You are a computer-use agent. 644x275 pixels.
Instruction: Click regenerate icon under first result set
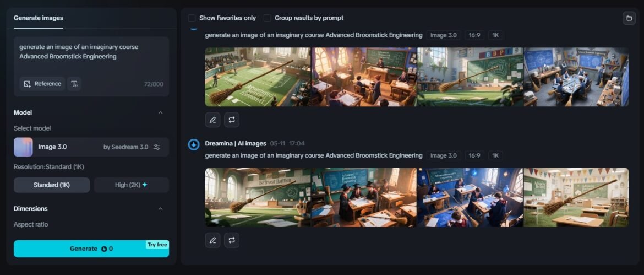232,120
